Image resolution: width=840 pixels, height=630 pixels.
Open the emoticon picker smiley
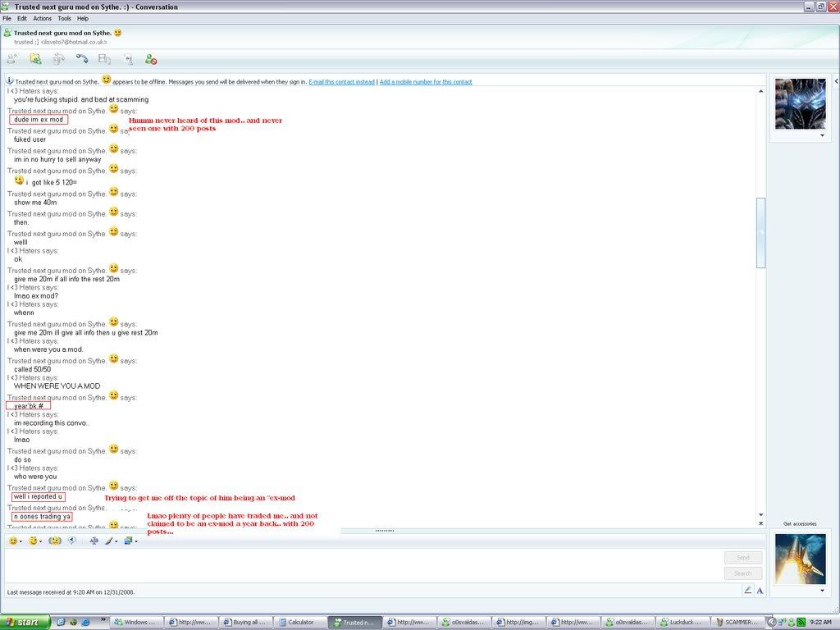coord(13,541)
